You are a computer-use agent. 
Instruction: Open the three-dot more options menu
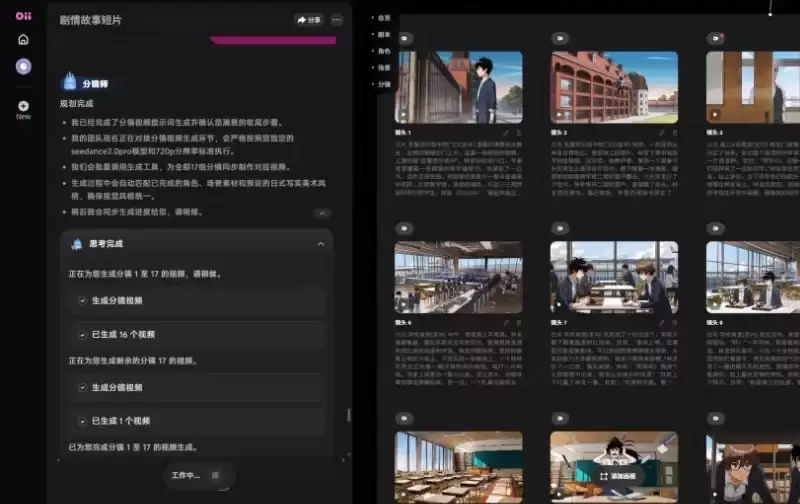337,20
